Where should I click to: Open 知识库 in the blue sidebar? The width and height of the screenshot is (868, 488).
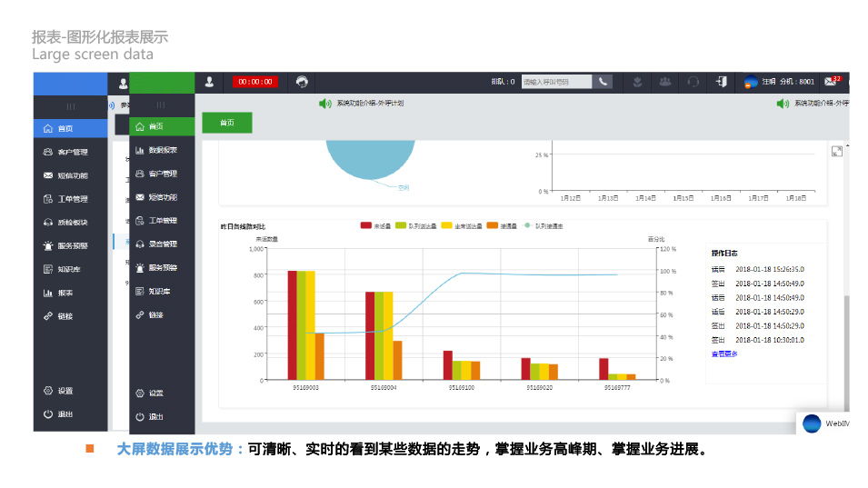[70, 270]
